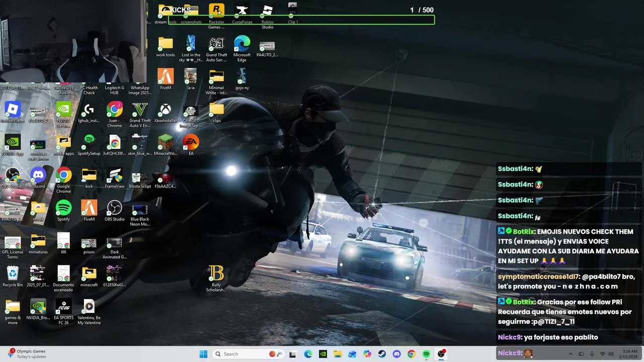Open the work tools folder
The height and width of the screenshot is (362, 644).
(x=166, y=47)
